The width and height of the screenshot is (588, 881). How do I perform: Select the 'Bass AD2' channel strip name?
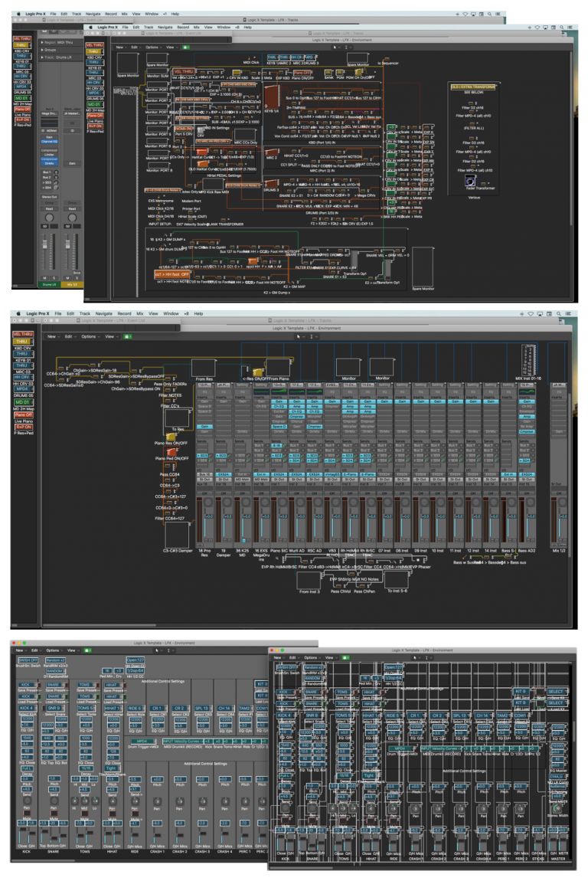point(528,551)
